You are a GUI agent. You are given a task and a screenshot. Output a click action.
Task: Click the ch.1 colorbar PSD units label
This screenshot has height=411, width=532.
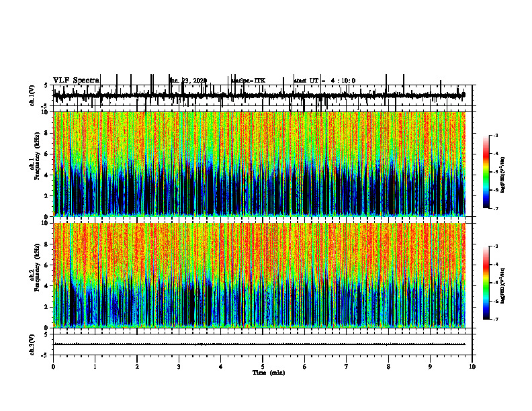pyautogui.click(x=502, y=175)
